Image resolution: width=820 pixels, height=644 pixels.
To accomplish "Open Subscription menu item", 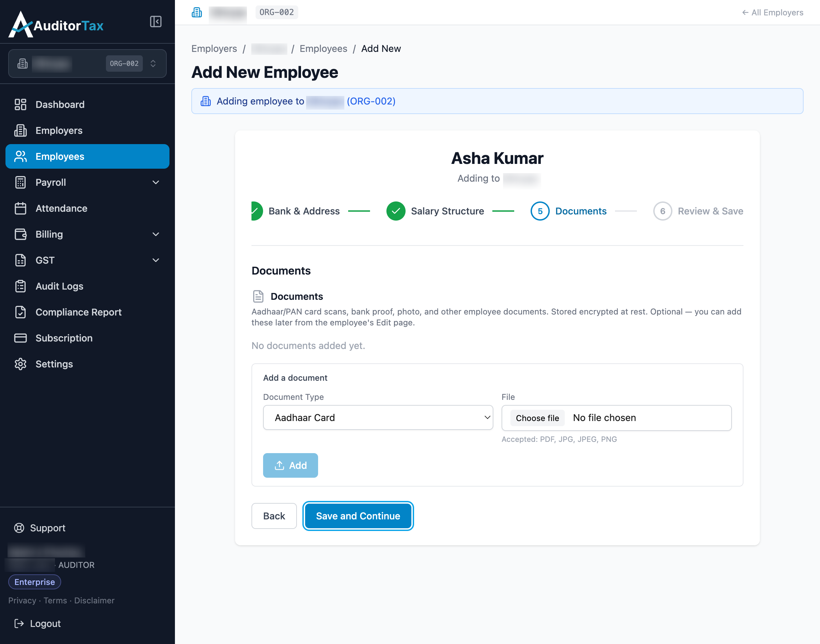I will (x=87, y=338).
